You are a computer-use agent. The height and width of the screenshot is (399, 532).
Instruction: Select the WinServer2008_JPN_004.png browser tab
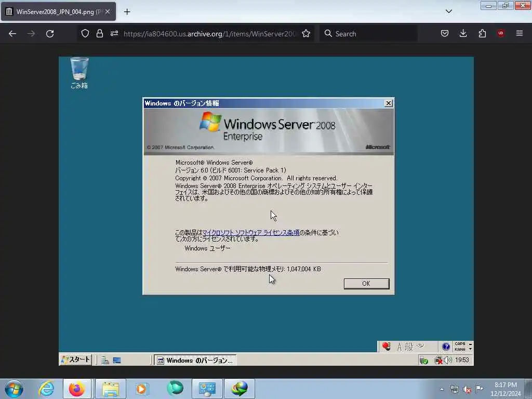point(58,11)
